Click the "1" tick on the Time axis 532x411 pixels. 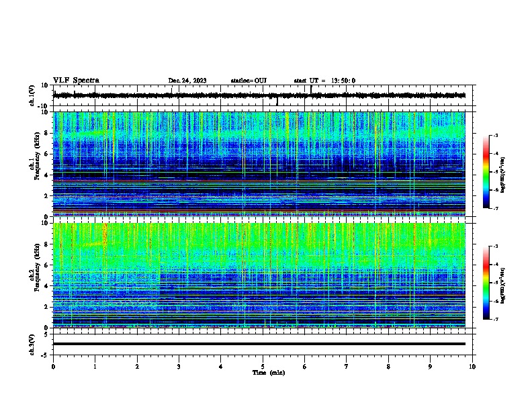coord(95,367)
